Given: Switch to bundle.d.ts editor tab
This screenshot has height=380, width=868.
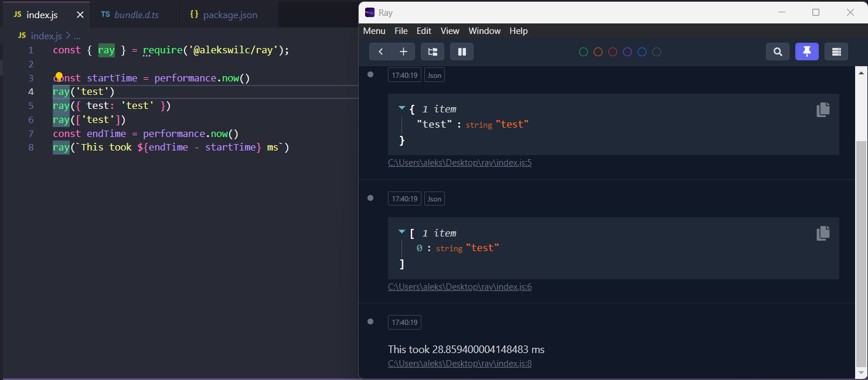Looking at the screenshot, I should click(x=136, y=15).
